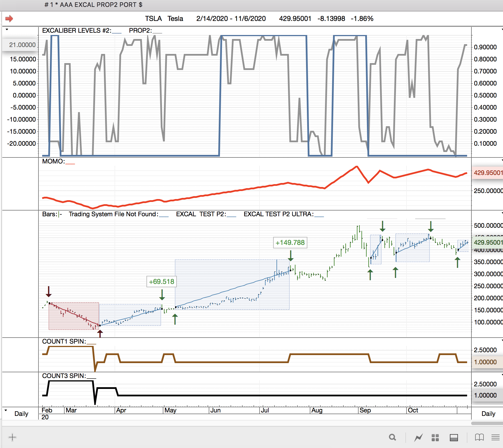Click the COUNT3 SPIN legend label

click(64, 376)
